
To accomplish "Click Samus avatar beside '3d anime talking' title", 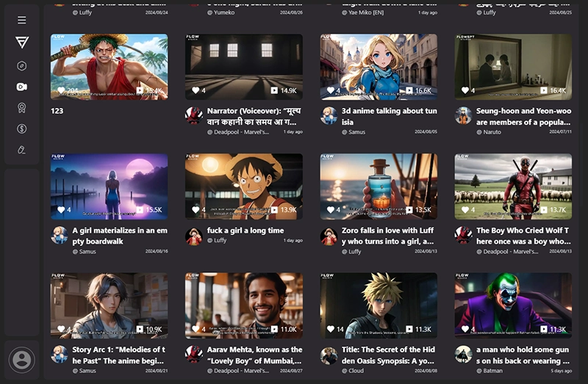I will [329, 116].
